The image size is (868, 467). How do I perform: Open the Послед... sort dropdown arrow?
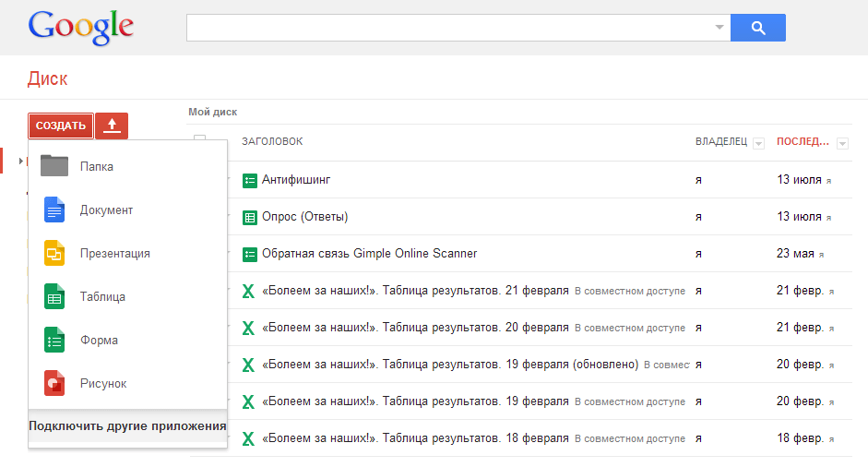tap(842, 143)
